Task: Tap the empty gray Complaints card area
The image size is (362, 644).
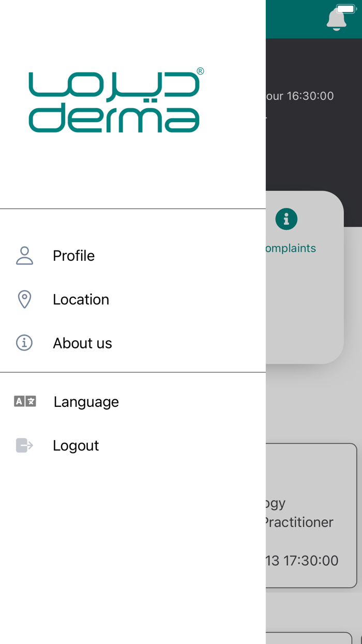Action: [x=304, y=311]
